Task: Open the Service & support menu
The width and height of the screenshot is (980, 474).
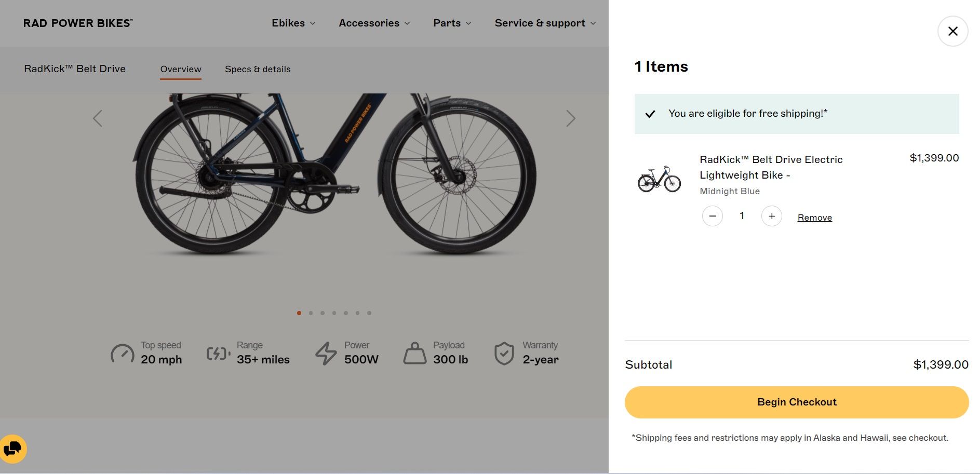Action: [545, 23]
